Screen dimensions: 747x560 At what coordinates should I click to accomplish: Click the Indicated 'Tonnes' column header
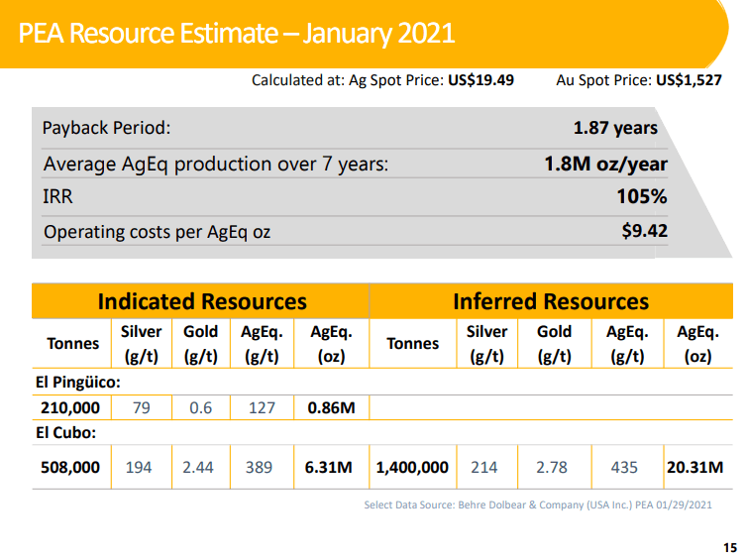73,343
